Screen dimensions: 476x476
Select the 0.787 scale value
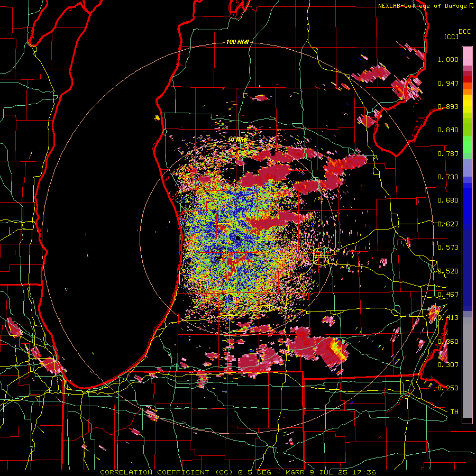coord(448,153)
